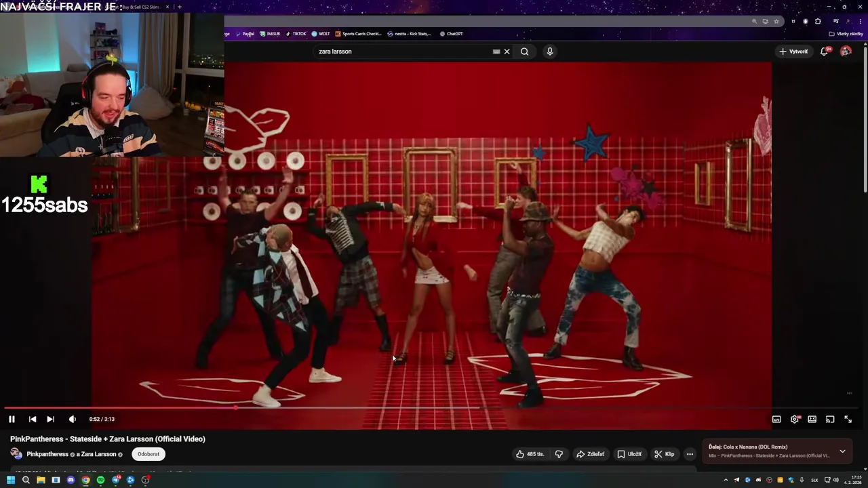Open YouTube account avatar menu
Viewport: 868px width, 488px height.
coord(846,52)
